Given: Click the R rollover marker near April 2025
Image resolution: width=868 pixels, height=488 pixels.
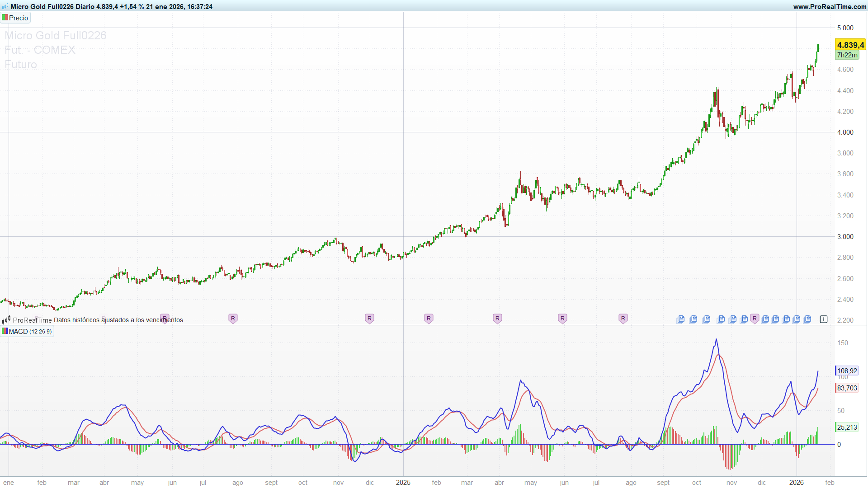Looking at the screenshot, I should (x=497, y=319).
